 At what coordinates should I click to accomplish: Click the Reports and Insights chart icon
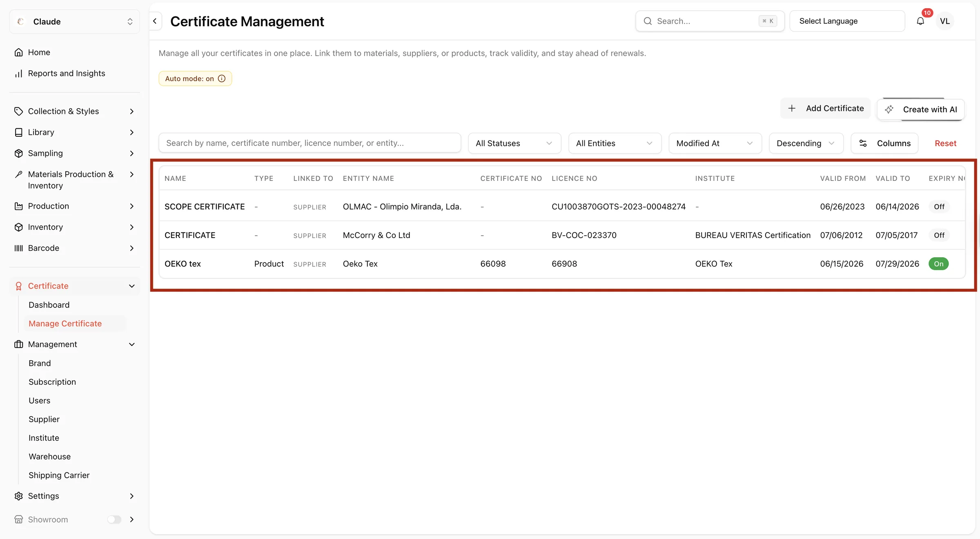pyautogui.click(x=18, y=73)
